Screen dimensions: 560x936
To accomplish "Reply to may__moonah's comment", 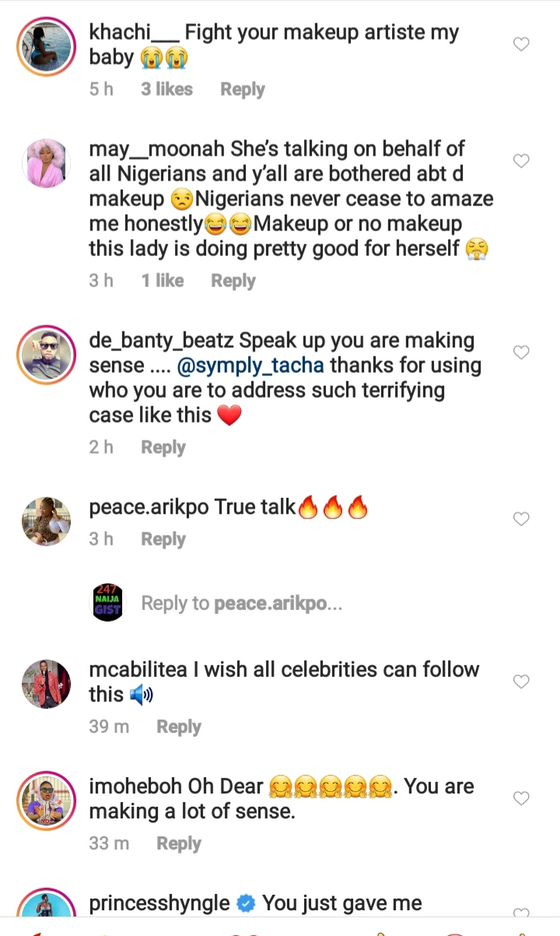I will [x=233, y=281].
